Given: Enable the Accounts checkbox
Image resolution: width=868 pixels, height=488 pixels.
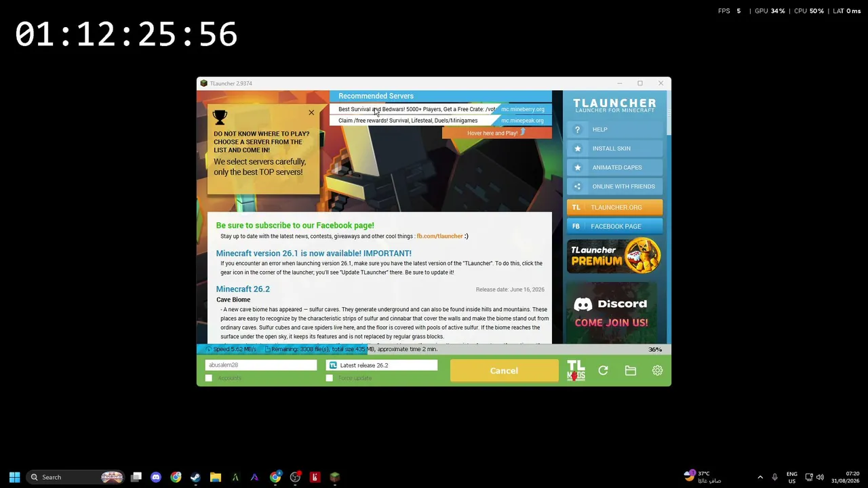Looking at the screenshot, I should pos(209,378).
